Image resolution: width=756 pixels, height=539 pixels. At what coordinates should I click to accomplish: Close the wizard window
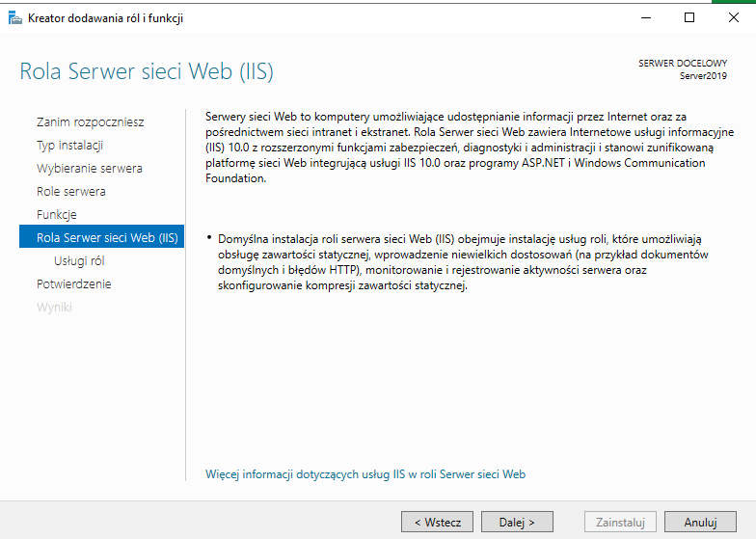click(733, 17)
